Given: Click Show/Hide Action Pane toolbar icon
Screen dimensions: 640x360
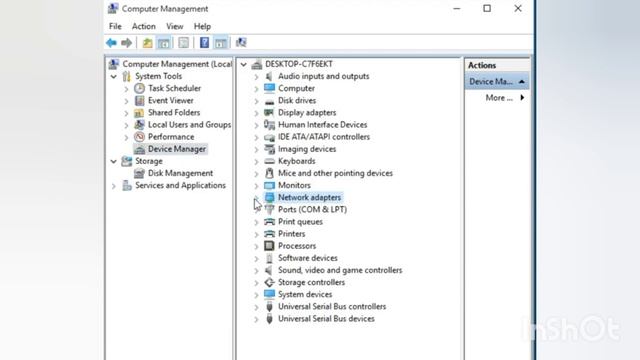Looking at the screenshot, I should coord(221,42).
